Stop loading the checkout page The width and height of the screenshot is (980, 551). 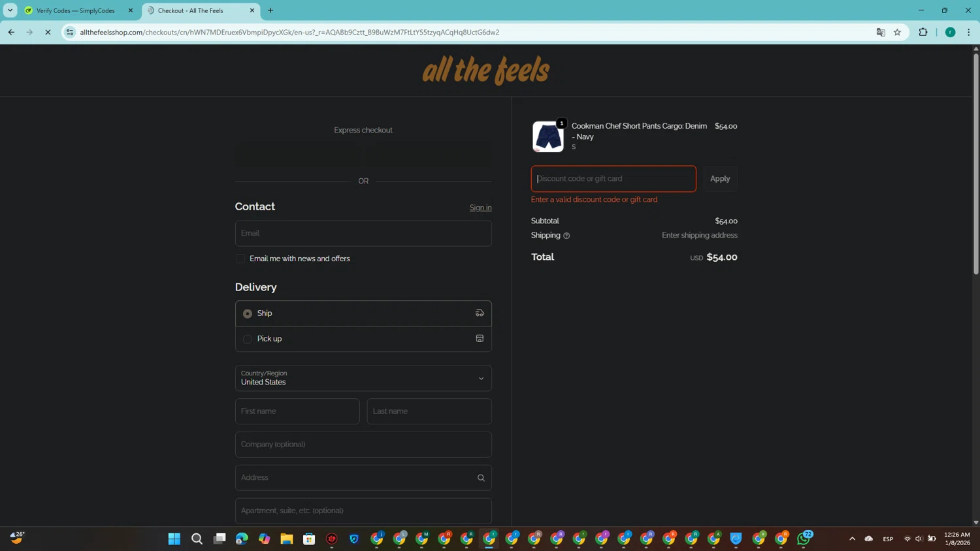point(48,32)
